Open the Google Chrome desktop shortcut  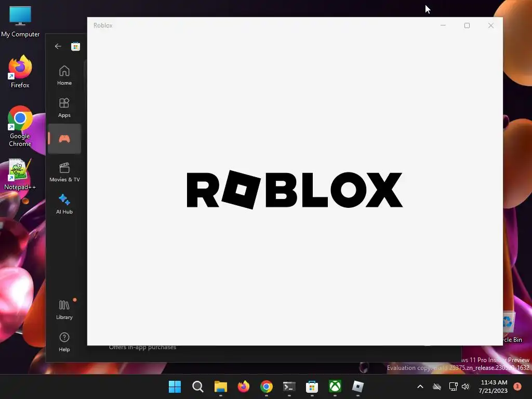tap(20, 126)
